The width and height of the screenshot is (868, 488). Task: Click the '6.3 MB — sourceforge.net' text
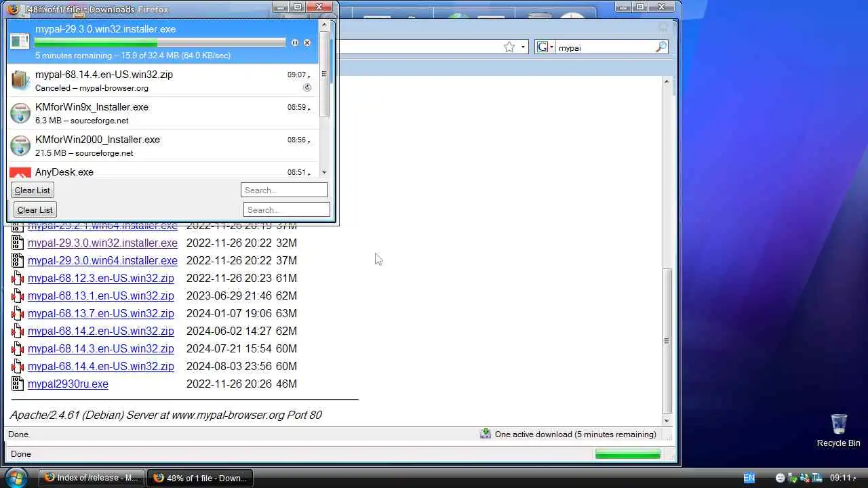[81, 121]
